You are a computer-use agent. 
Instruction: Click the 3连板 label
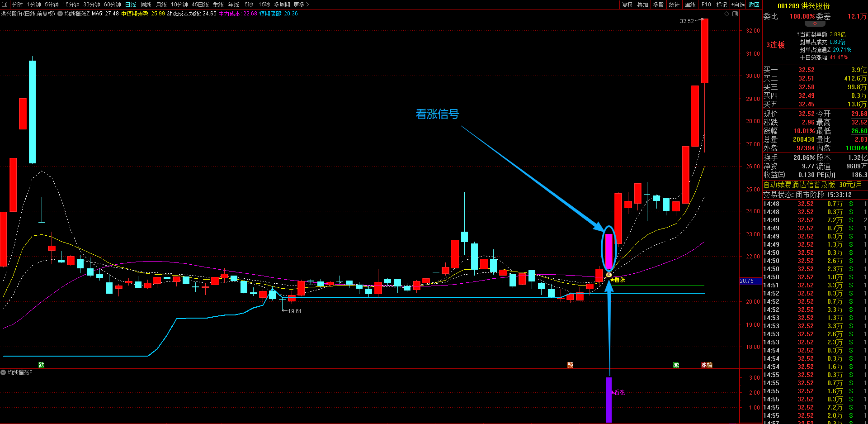(776, 45)
